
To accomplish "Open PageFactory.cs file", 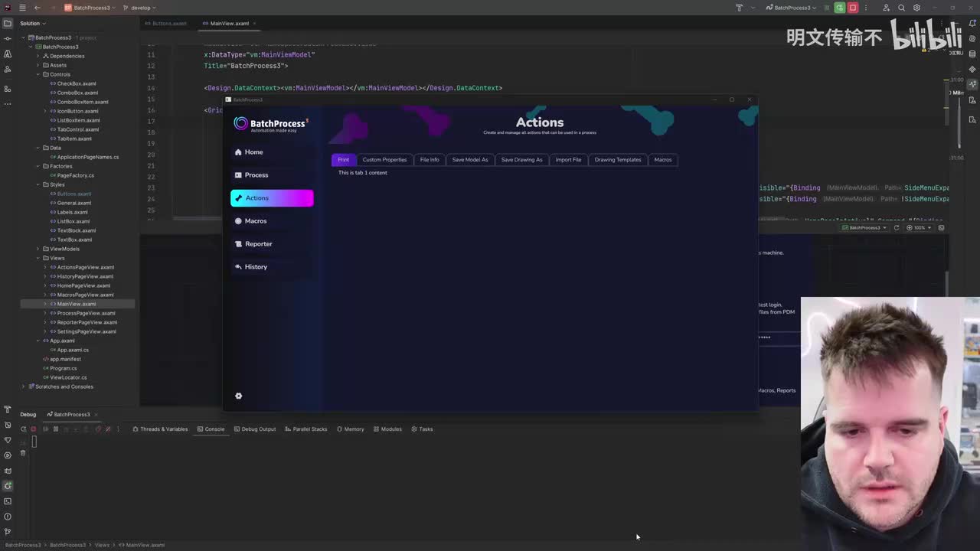I will (75, 175).
